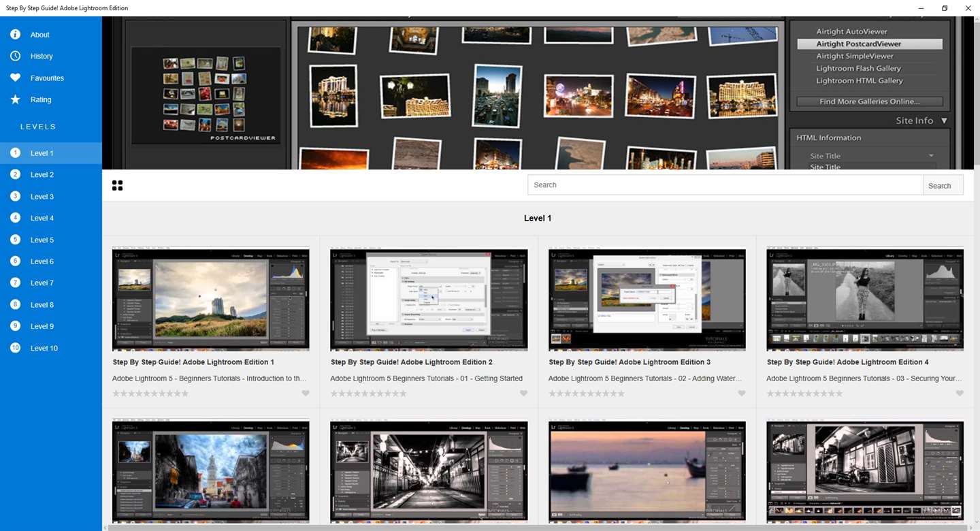Open the Edition 1 landscape video thumbnail
The width and height of the screenshot is (980, 531).
pyautogui.click(x=211, y=299)
